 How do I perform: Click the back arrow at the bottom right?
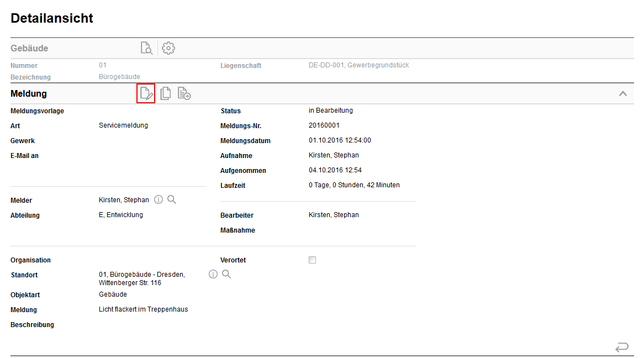tap(622, 347)
